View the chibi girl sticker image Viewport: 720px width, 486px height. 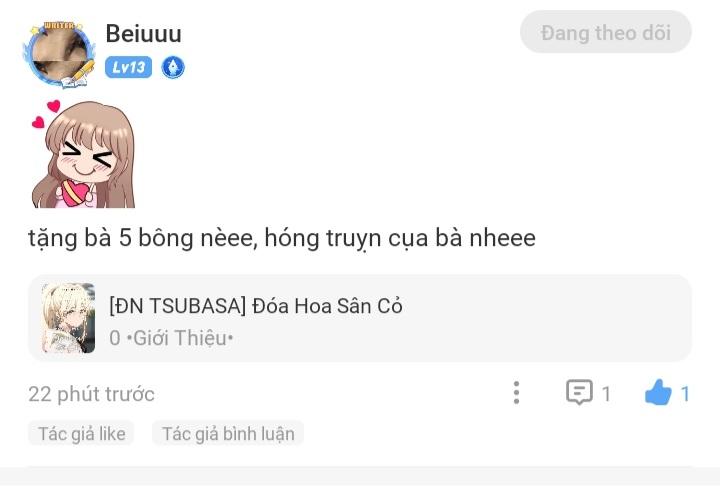(85, 158)
